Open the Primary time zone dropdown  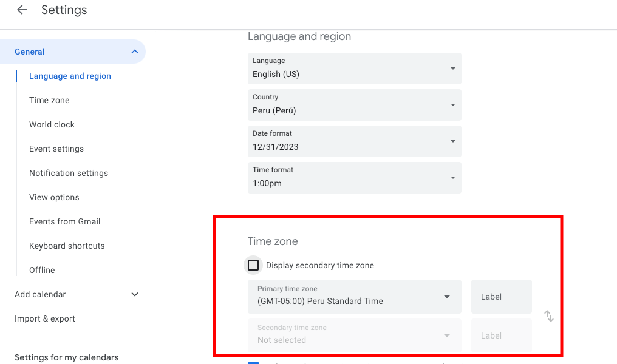(354, 297)
